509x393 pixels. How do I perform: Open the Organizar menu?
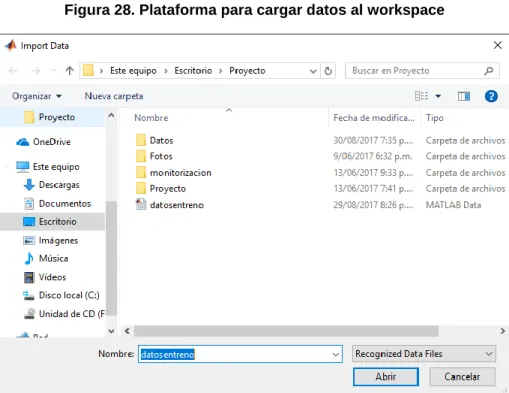click(37, 96)
